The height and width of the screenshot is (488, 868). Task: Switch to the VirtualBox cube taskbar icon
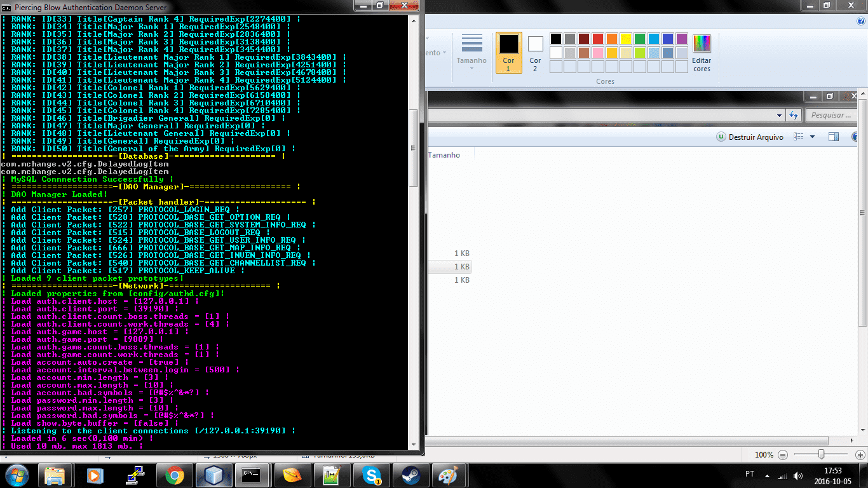tap(214, 475)
